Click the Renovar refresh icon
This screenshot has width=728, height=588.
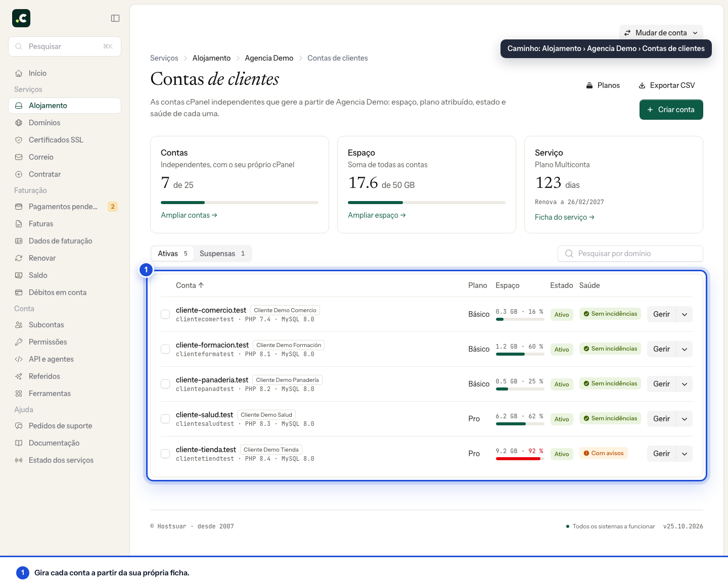click(19, 258)
